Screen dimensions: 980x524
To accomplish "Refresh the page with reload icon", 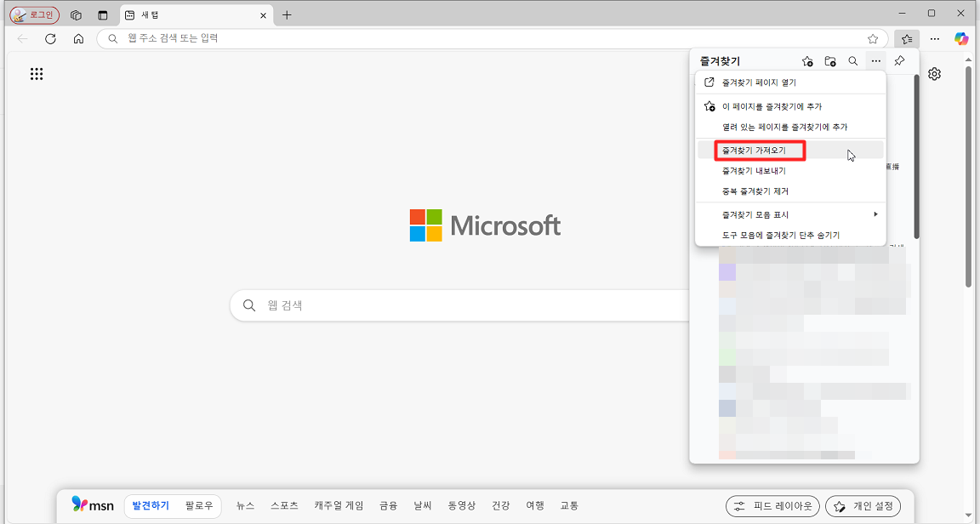I will (x=51, y=39).
